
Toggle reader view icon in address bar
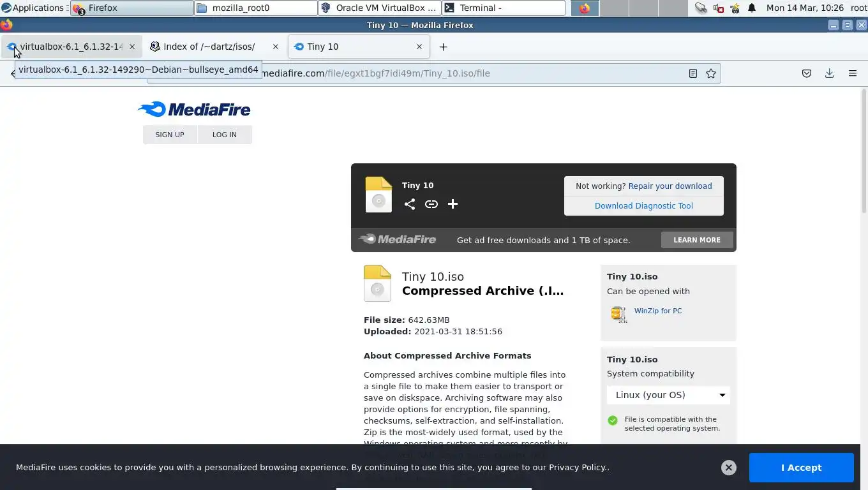click(692, 73)
